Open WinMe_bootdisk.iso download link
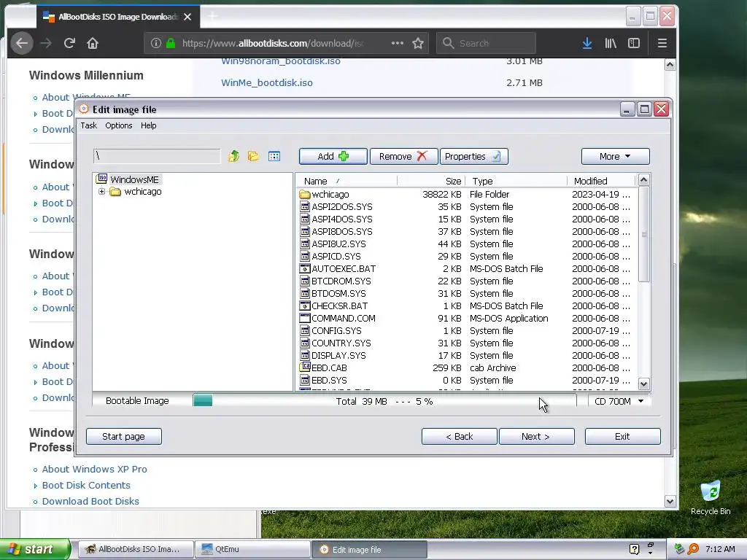The width and height of the screenshot is (747, 560). coord(267,83)
